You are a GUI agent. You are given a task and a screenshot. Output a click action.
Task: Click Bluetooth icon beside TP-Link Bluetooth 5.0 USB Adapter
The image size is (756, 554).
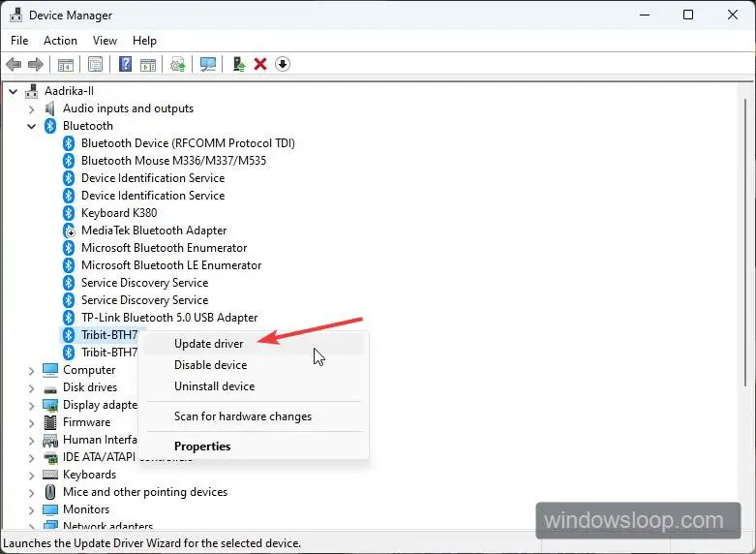tap(69, 318)
